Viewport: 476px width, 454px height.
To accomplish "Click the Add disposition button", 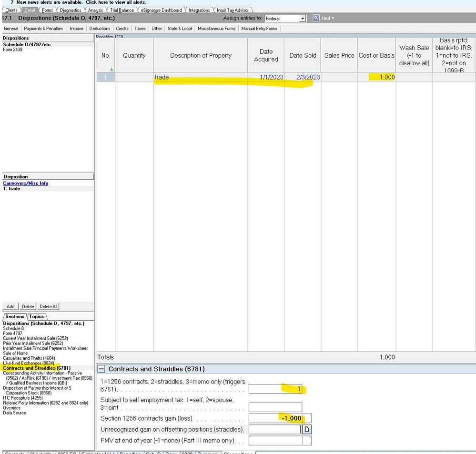I will [10, 306].
